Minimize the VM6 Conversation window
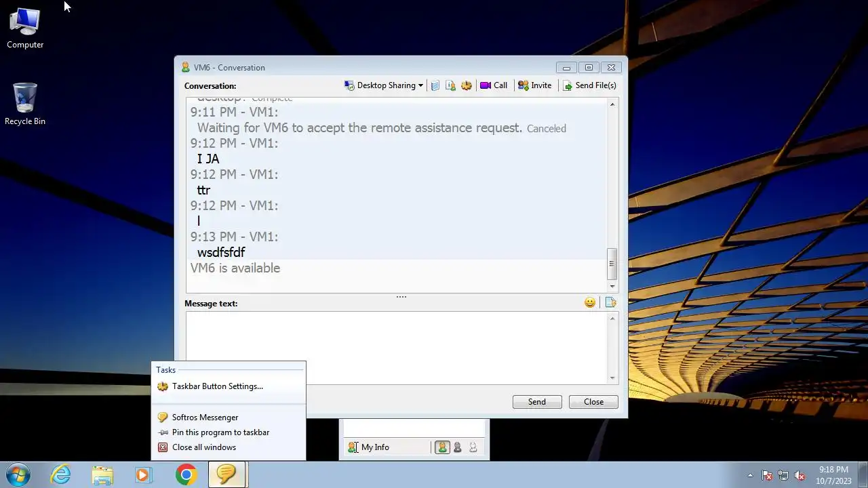The height and width of the screenshot is (488, 868). coord(566,67)
